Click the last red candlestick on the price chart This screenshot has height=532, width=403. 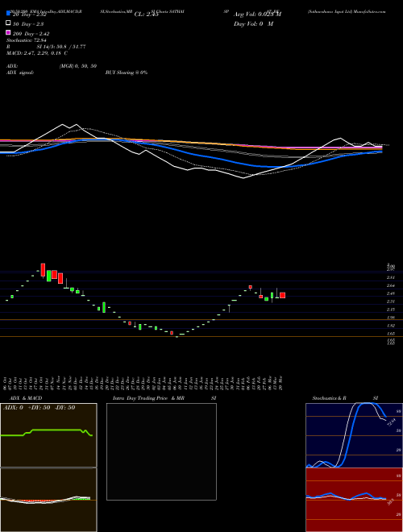click(x=282, y=295)
